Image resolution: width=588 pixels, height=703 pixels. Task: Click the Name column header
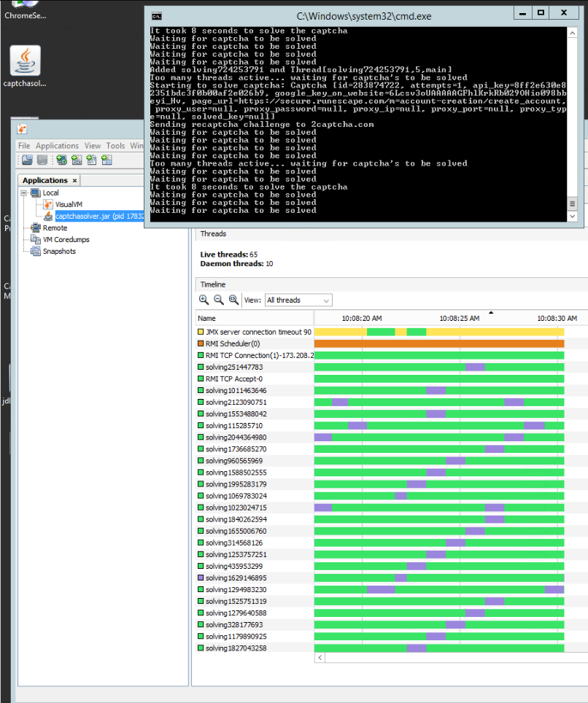[255, 319]
